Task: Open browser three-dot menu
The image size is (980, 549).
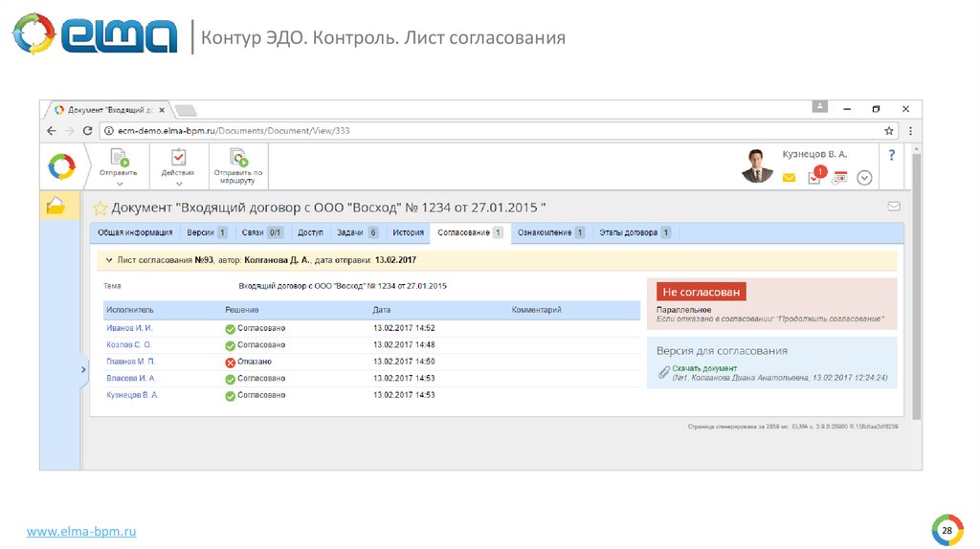Action: click(x=910, y=130)
